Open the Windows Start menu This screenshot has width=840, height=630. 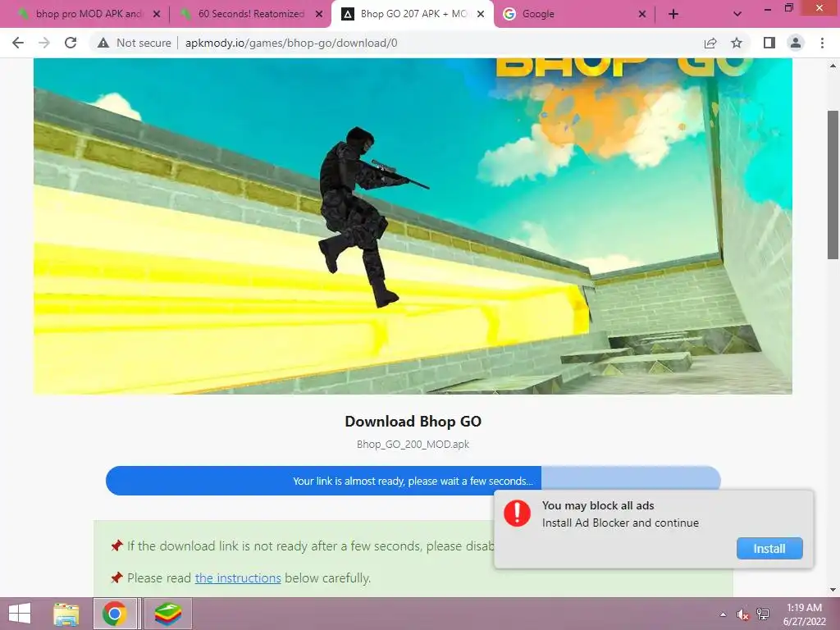[x=20, y=614]
